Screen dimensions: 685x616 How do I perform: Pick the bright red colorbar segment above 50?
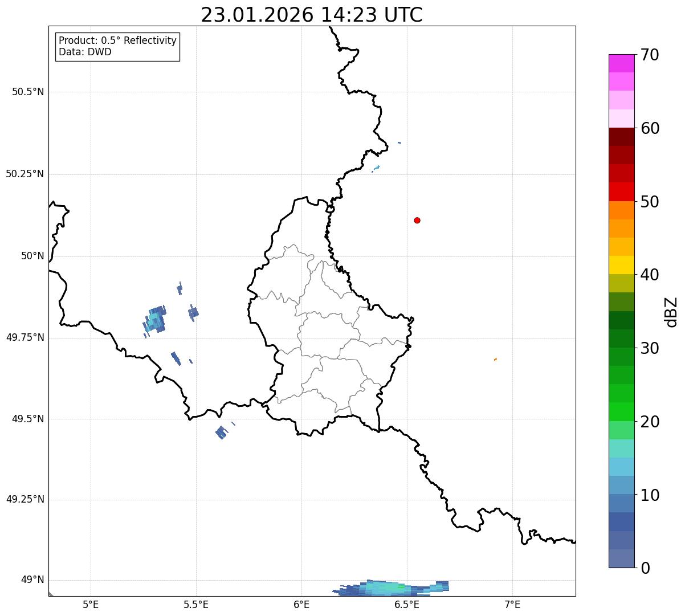click(622, 191)
